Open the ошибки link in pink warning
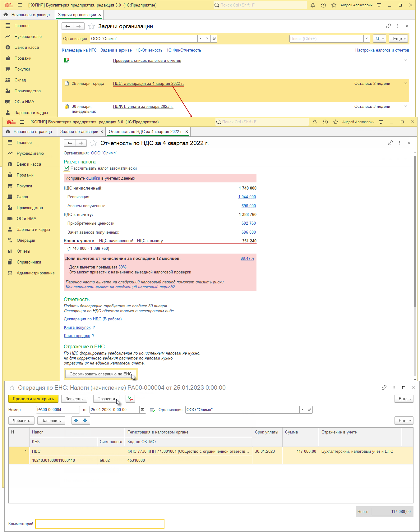Viewport: 420px width, 532px height. pyautogui.click(x=93, y=178)
